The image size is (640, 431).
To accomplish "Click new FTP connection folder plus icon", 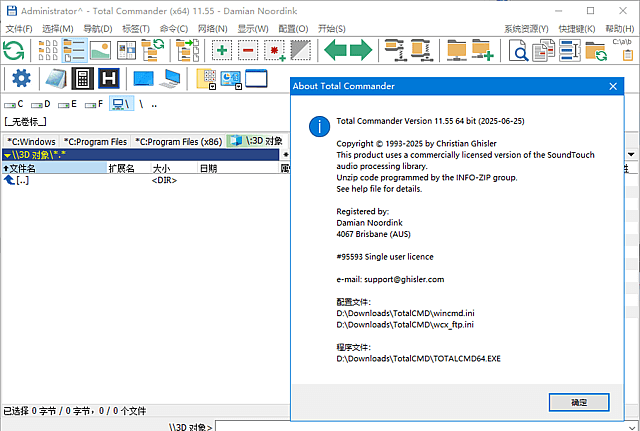I will 482,51.
